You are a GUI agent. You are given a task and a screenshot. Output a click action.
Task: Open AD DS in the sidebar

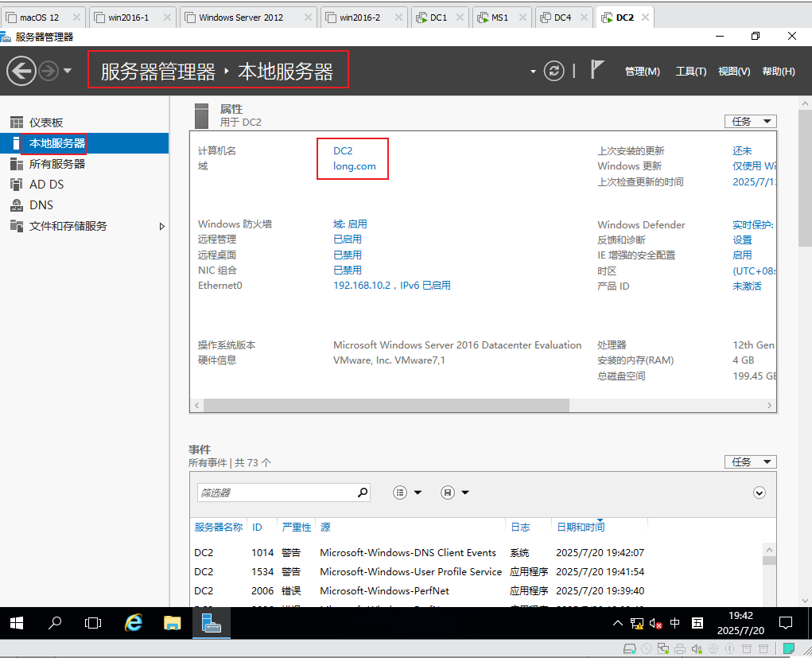click(x=84, y=185)
